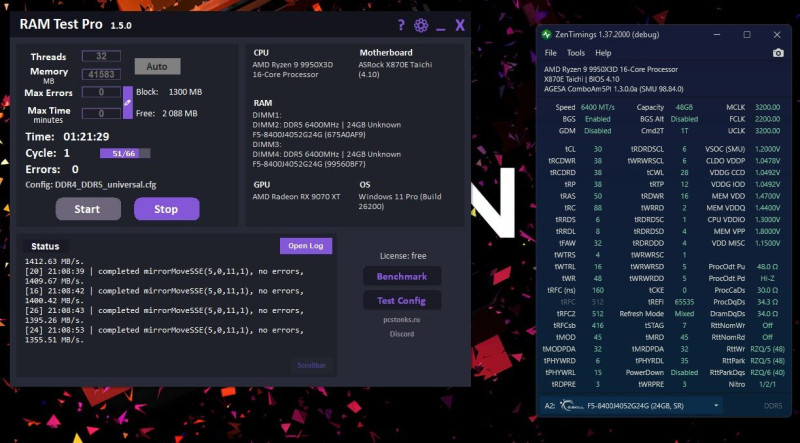The height and width of the screenshot is (443, 800).
Task: Click the cycle progress bar showing 51/66
Action: pos(125,153)
